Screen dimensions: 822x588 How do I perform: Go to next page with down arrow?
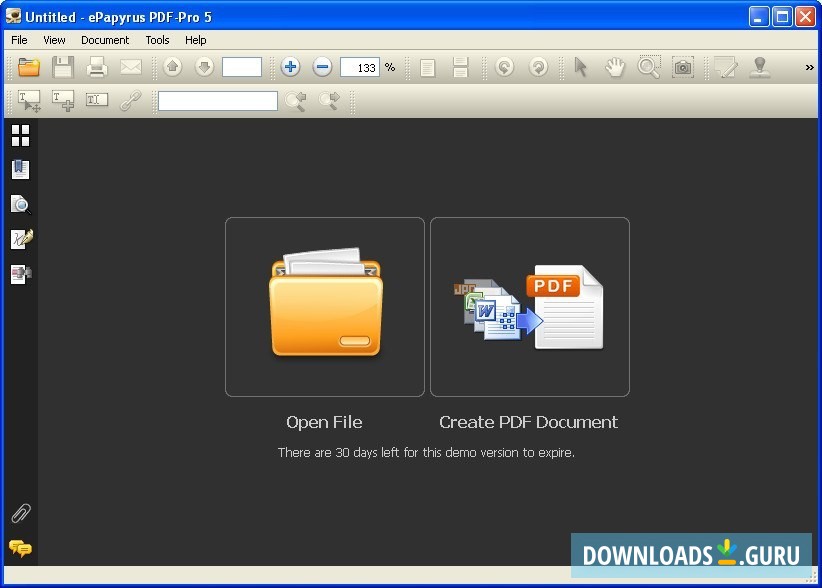tap(204, 67)
